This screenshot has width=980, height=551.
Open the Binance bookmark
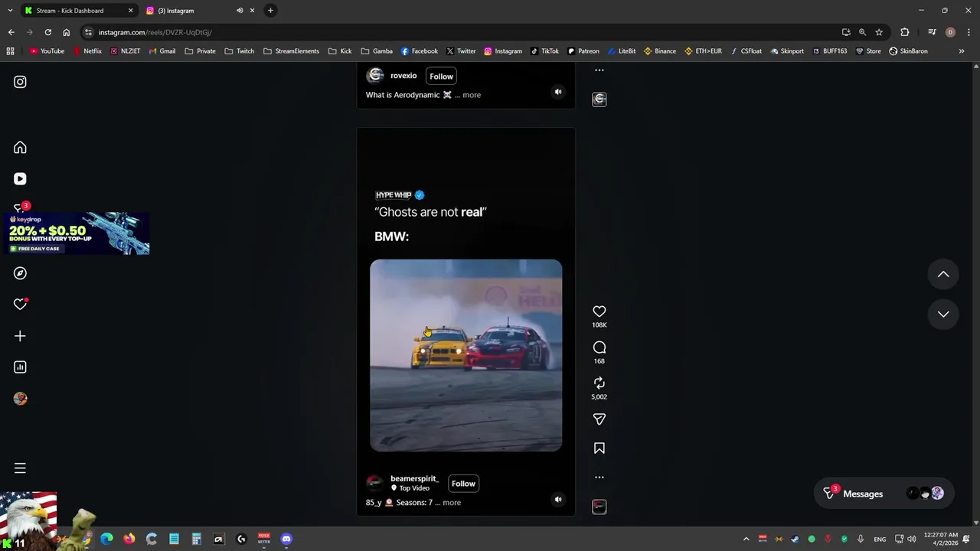[x=660, y=51]
